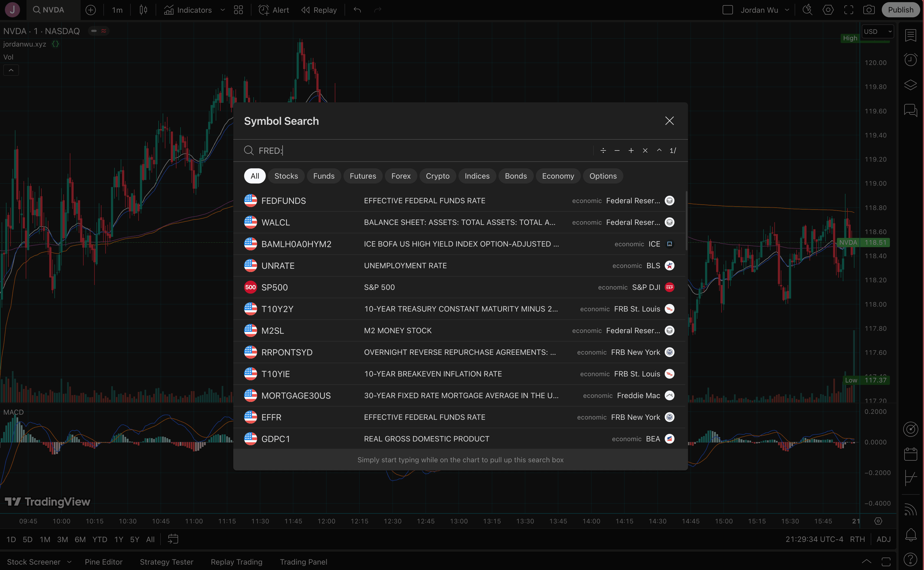
Task: Open the watchlist panel icon
Action: 910,35
